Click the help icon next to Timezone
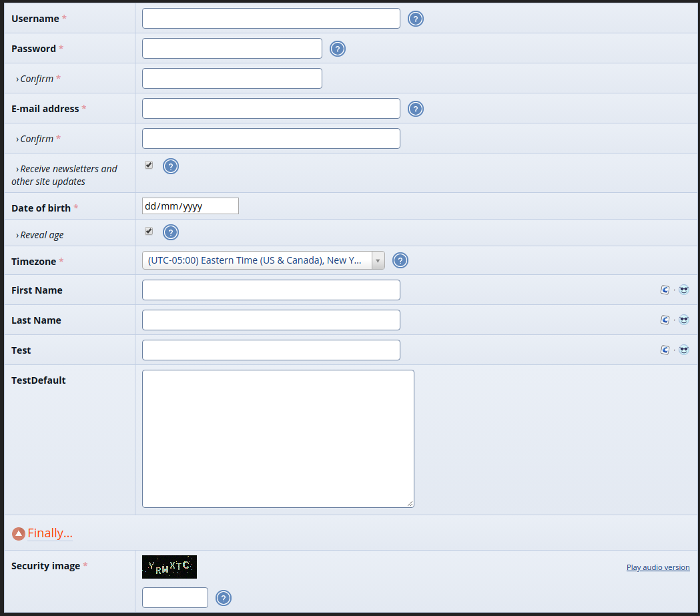The height and width of the screenshot is (616, 700). 400,260
